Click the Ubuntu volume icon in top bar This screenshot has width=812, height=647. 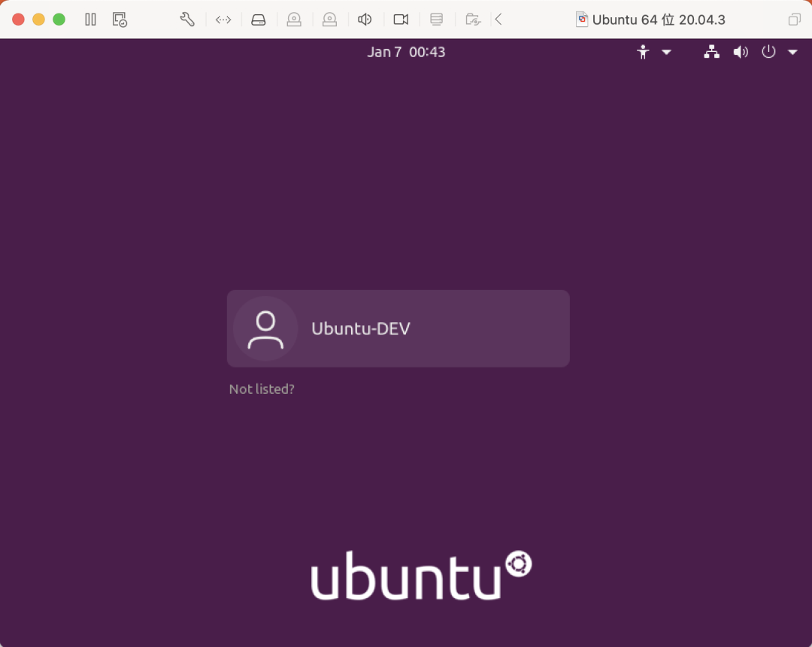click(741, 52)
